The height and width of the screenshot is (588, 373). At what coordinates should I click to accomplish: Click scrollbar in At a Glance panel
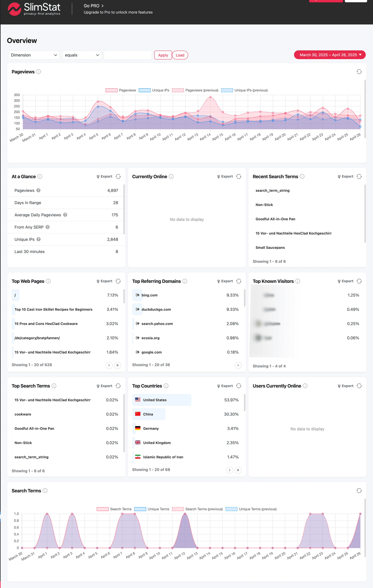point(124,209)
